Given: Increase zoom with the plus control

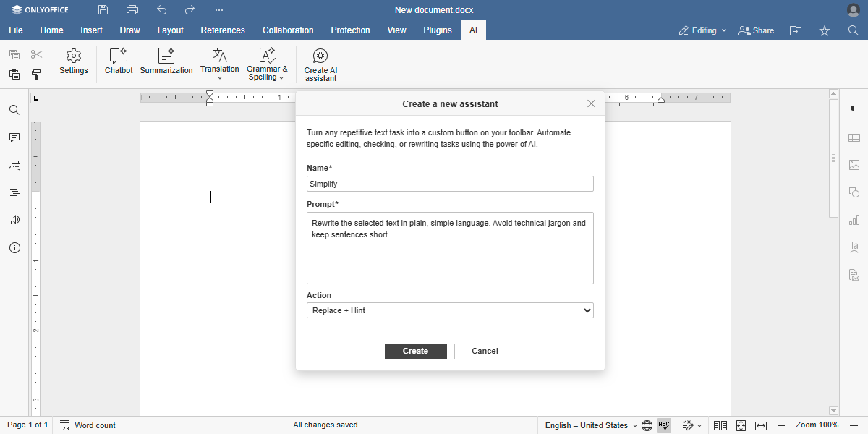Looking at the screenshot, I should pos(854,425).
